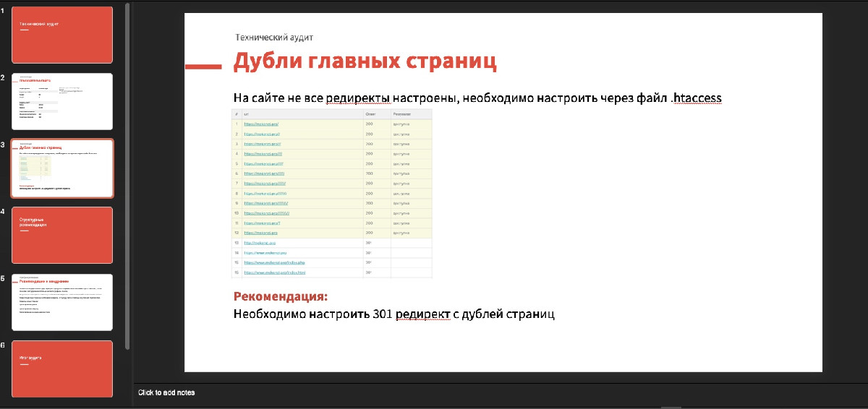The image size is (868, 409).
Task: Select the highlighted slide 3 thumbnail
Action: pyautogui.click(x=62, y=168)
